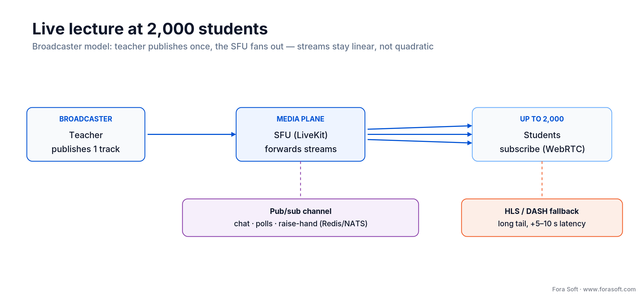This screenshot has width=644, height=301.
Task: Click the "HLS / DASH fallback" heading
Action: pyautogui.click(x=541, y=211)
